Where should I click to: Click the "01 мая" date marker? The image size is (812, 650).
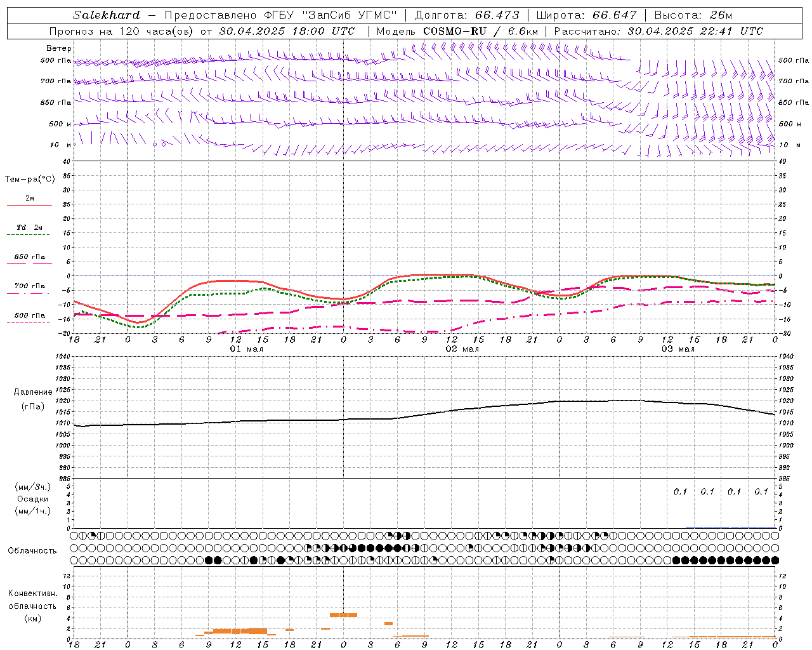pos(247,349)
